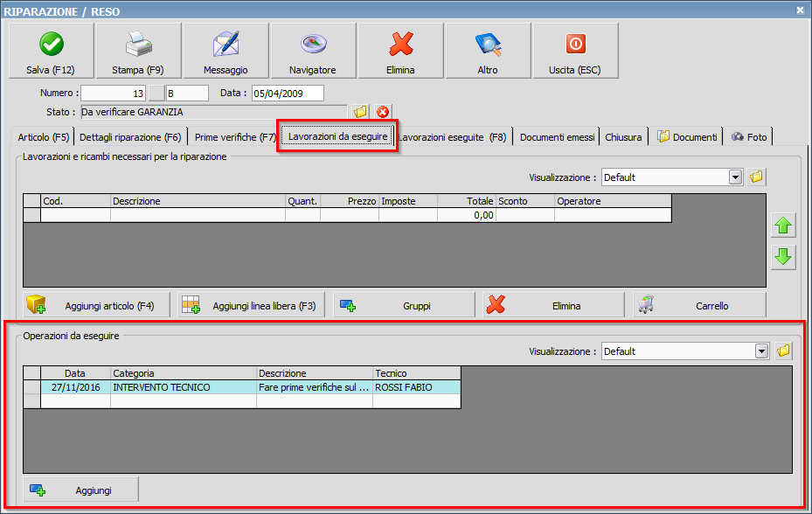The height and width of the screenshot is (514, 812).
Task: Move row up with green arrow
Action: [x=783, y=226]
